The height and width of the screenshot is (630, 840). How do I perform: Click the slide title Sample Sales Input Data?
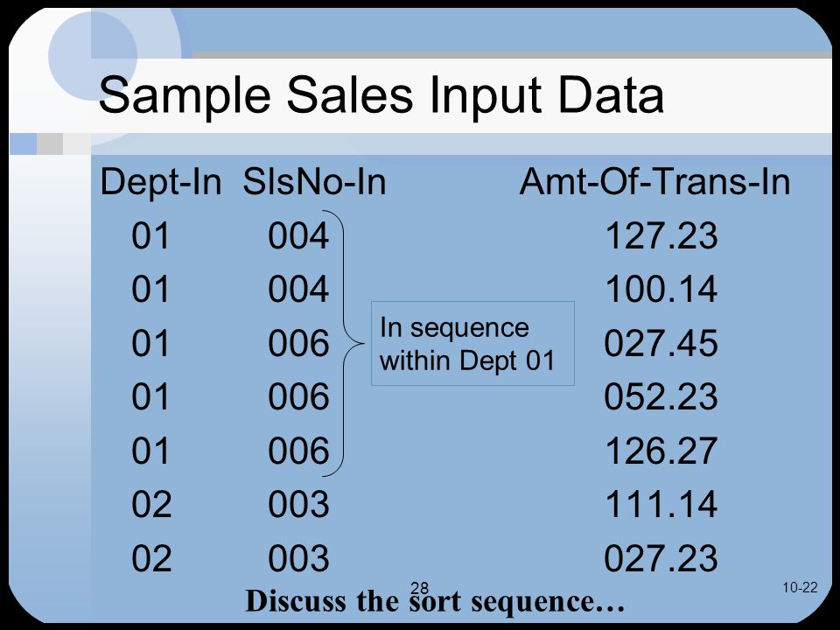click(x=381, y=95)
